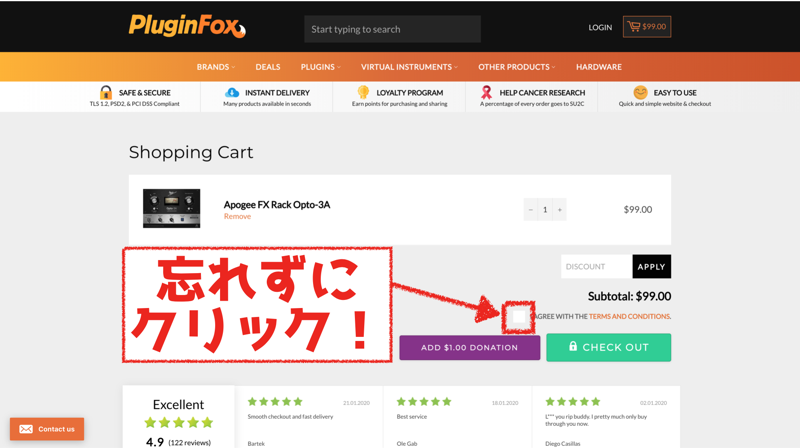This screenshot has width=800, height=448.
Task: Click the Easy To Use smiley icon
Action: pyautogui.click(x=640, y=92)
